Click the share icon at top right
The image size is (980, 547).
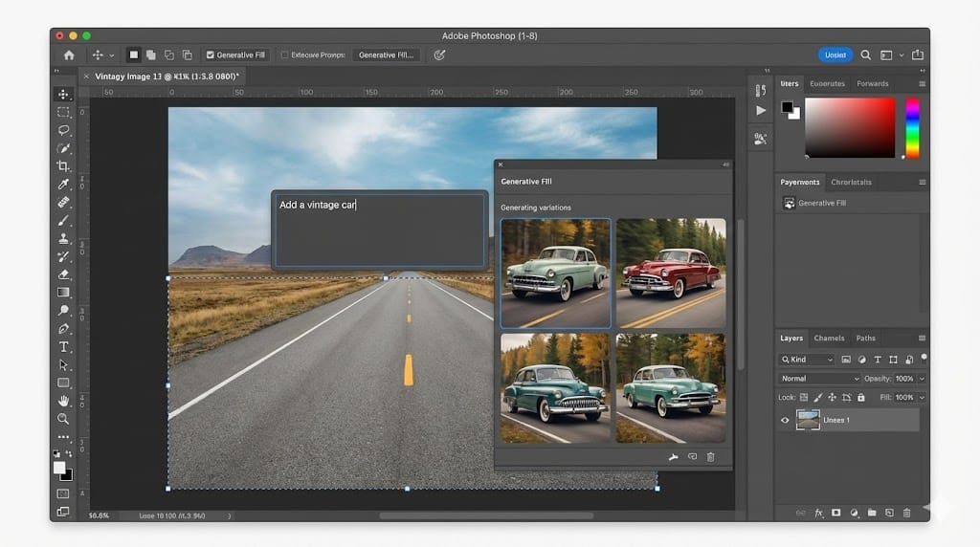pyautogui.click(x=918, y=55)
